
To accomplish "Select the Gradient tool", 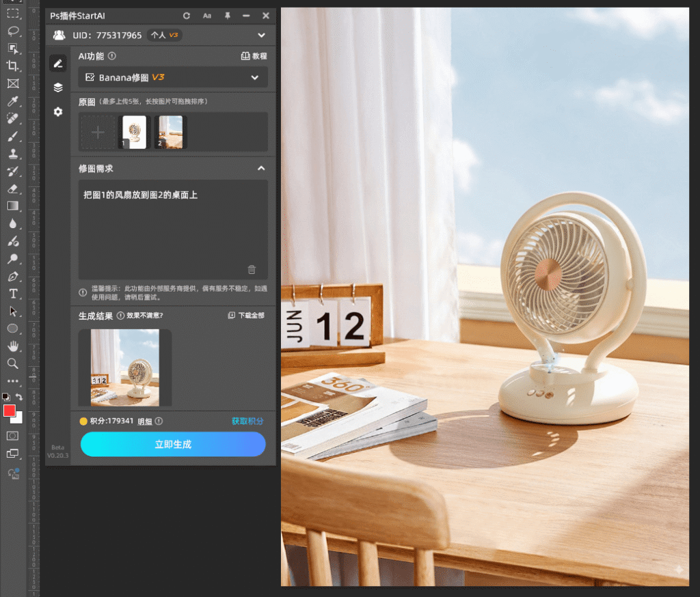I will pos(13,206).
